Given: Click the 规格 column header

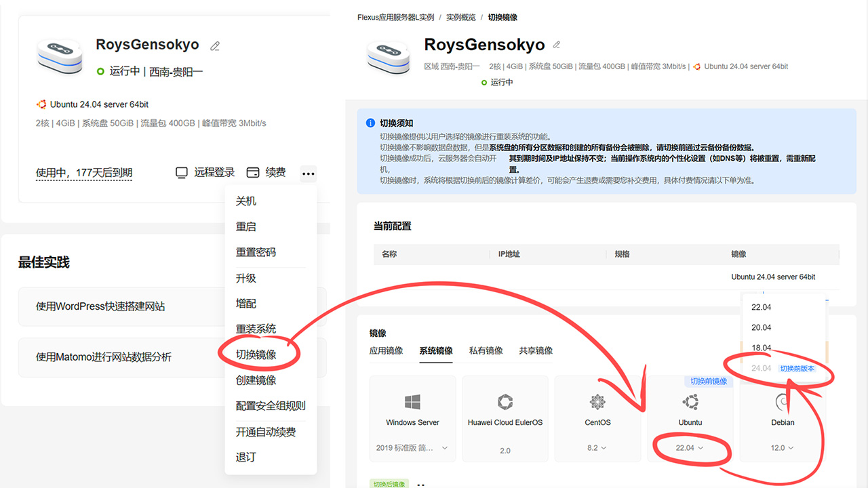Looking at the screenshot, I should (x=622, y=254).
